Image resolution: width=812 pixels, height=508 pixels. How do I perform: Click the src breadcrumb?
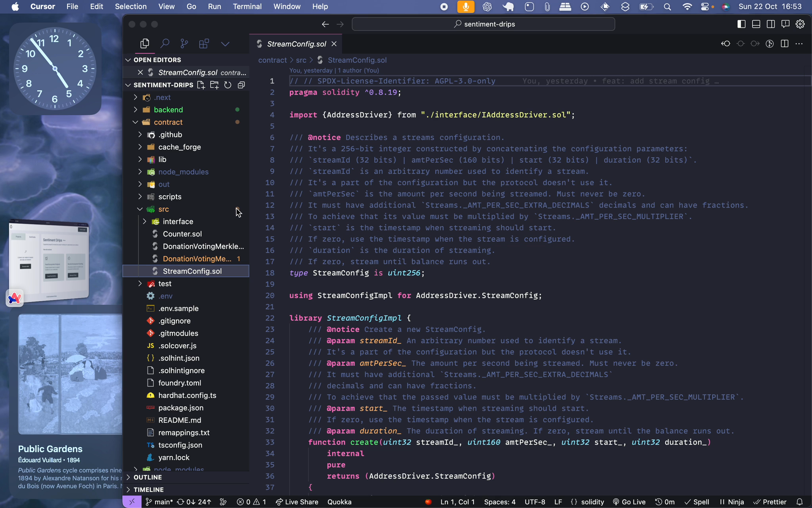pos(301,60)
